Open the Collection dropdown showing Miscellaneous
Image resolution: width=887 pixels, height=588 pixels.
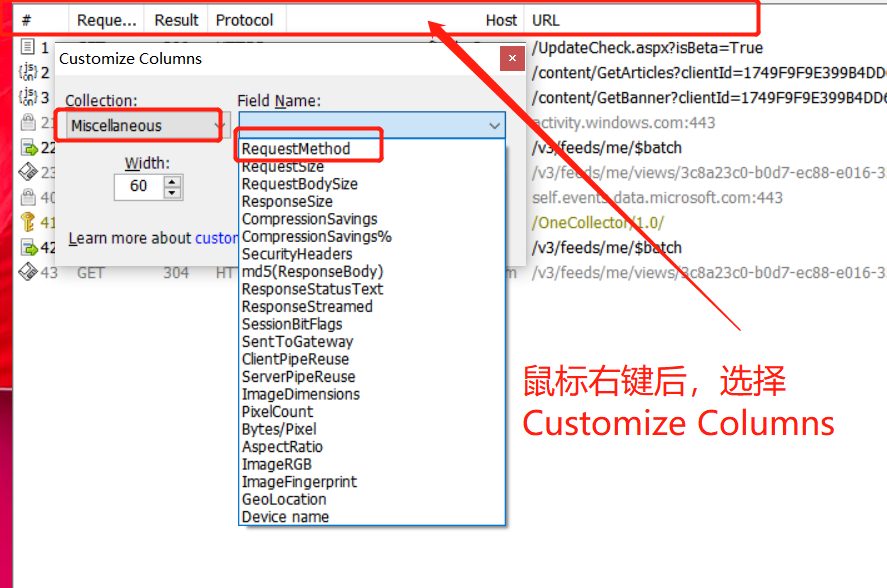[148, 125]
